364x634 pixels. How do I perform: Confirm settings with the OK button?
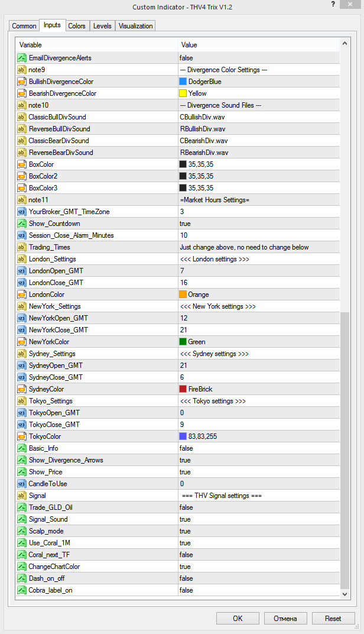coord(238,618)
